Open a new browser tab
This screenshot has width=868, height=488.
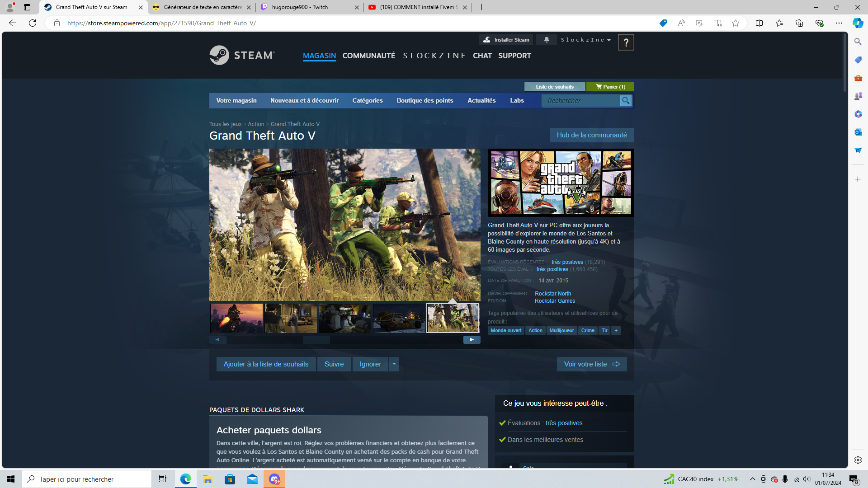tap(482, 7)
